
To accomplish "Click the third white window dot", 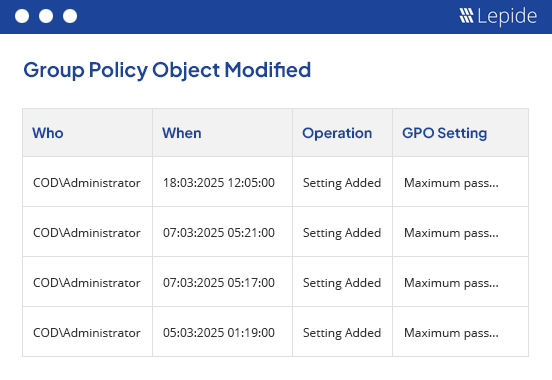I will click(70, 16).
